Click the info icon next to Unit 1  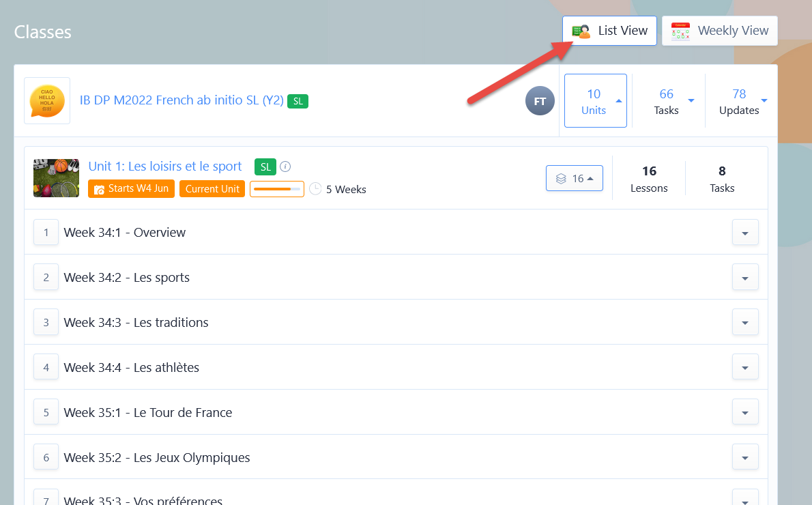(x=285, y=167)
